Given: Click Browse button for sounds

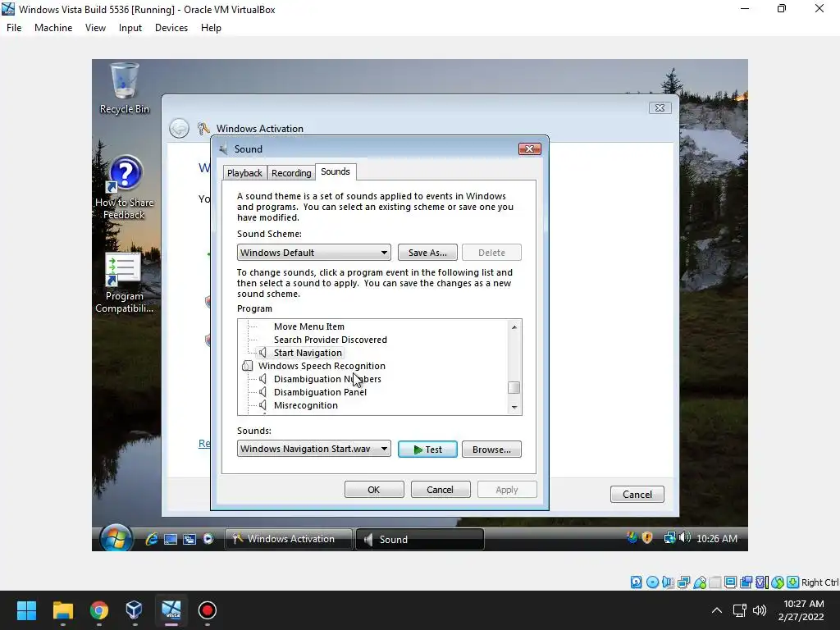Looking at the screenshot, I should (x=491, y=450).
